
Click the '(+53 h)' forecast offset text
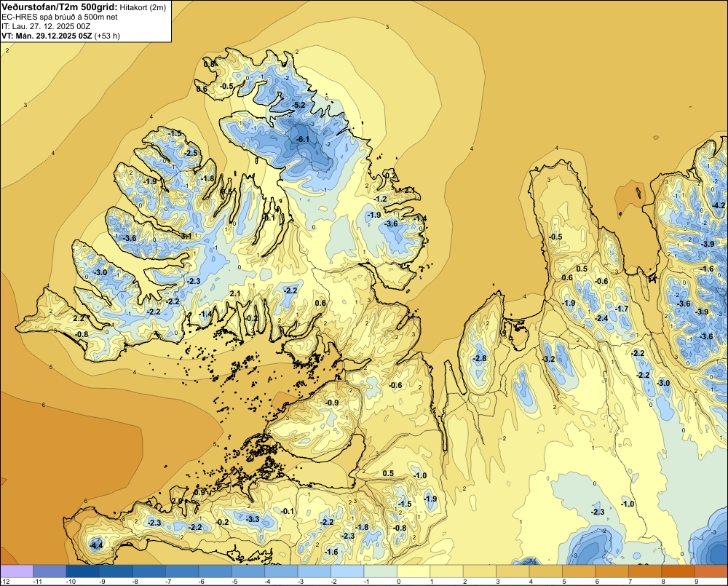[x=107, y=36]
